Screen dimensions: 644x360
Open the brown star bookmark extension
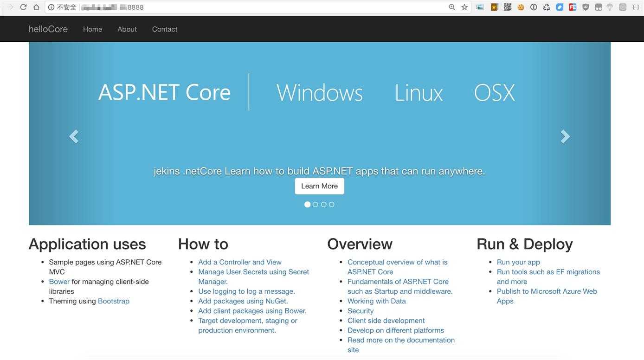494,7
